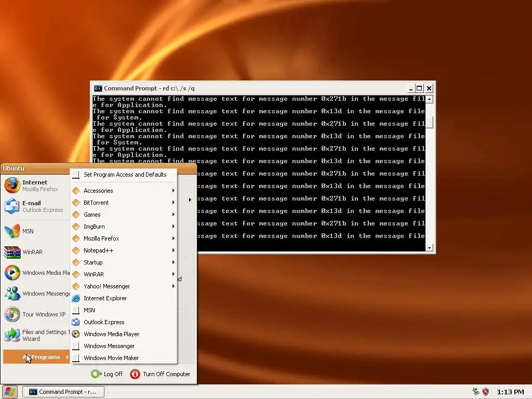Click the Startup folder icon
The width and height of the screenshot is (532, 399).
[76, 262]
